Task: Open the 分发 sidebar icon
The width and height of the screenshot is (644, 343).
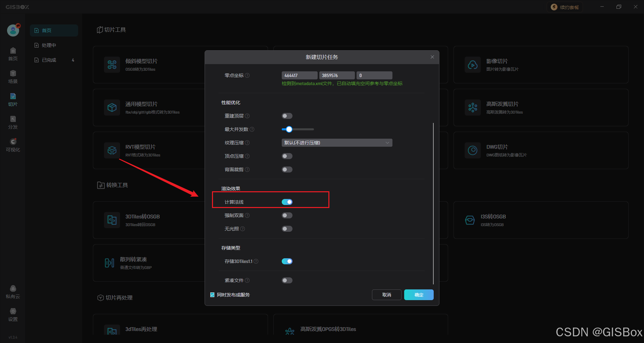Action: tap(13, 122)
